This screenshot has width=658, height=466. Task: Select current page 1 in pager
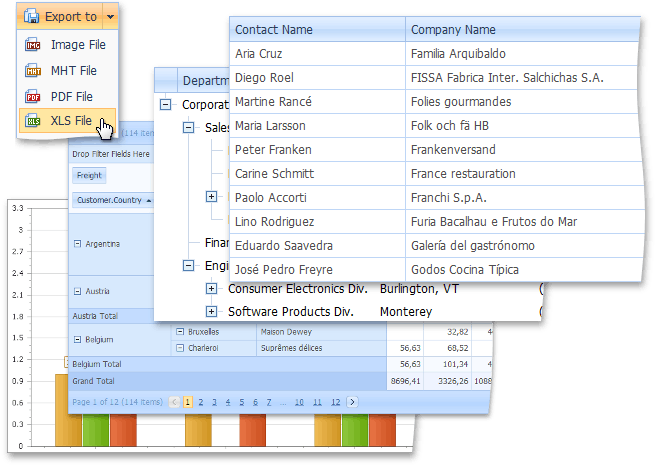click(x=188, y=402)
